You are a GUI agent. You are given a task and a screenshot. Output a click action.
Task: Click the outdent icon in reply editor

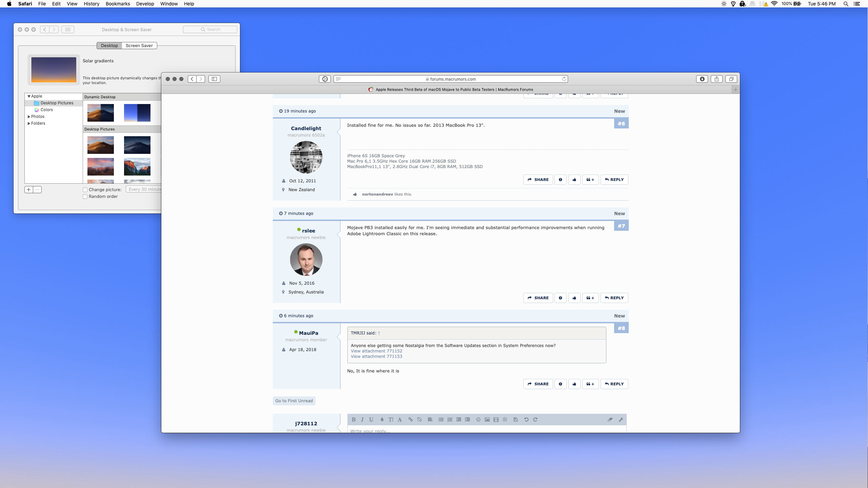[x=459, y=420]
